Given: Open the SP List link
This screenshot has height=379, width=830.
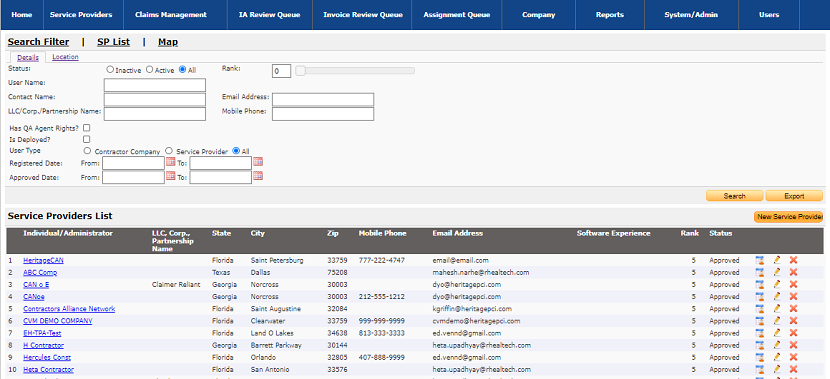Looking at the screenshot, I should click(113, 42).
